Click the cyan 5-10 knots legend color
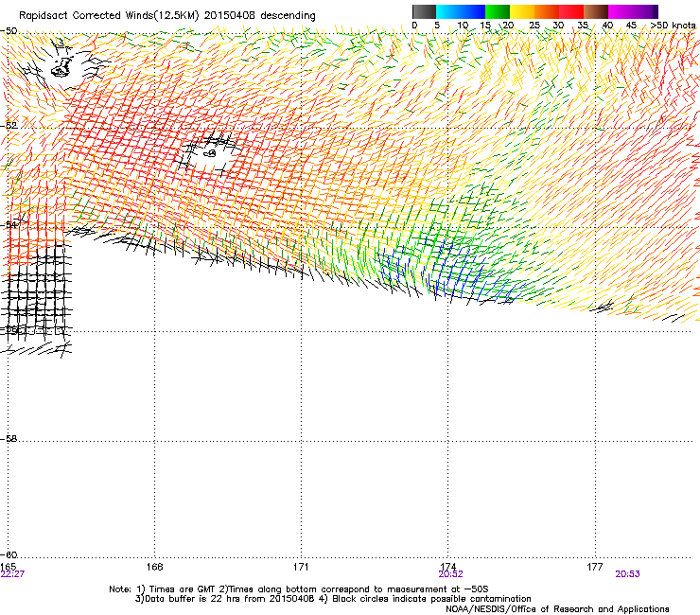This screenshot has width=700, height=615. click(448, 11)
